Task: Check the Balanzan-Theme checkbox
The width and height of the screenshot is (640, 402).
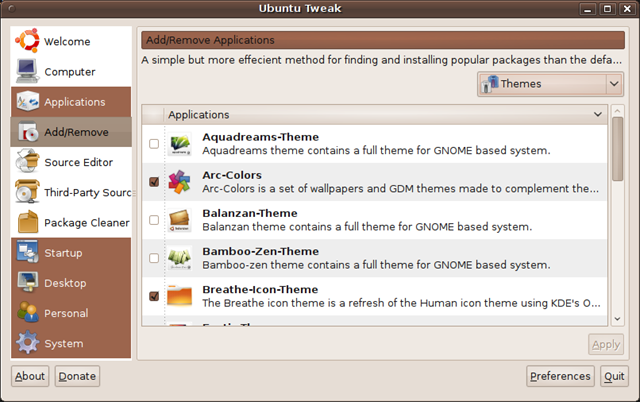Action: 154,220
